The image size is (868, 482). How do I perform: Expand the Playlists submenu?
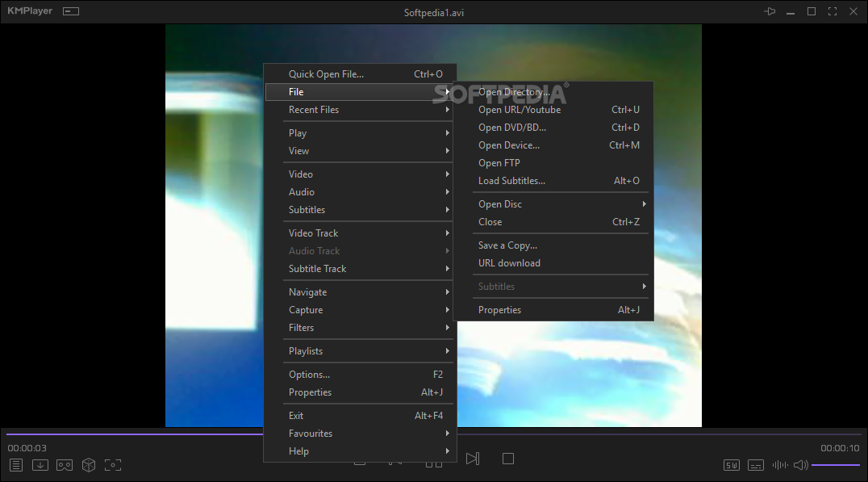click(x=360, y=351)
